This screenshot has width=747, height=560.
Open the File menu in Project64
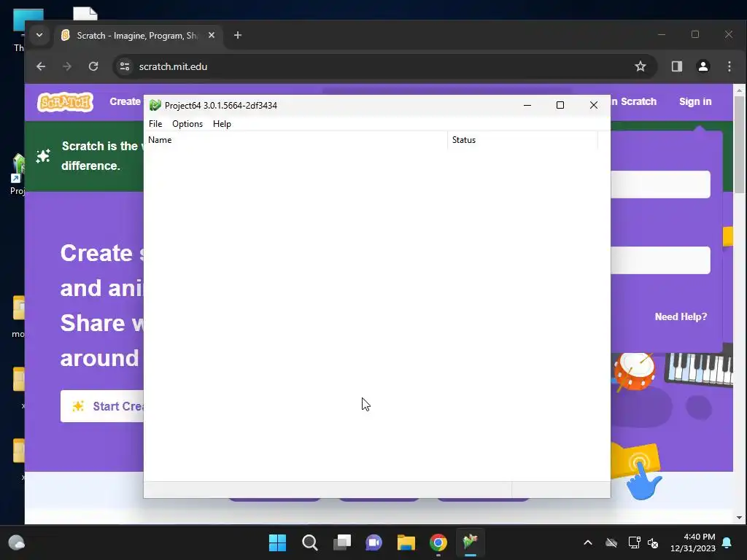pyautogui.click(x=155, y=124)
